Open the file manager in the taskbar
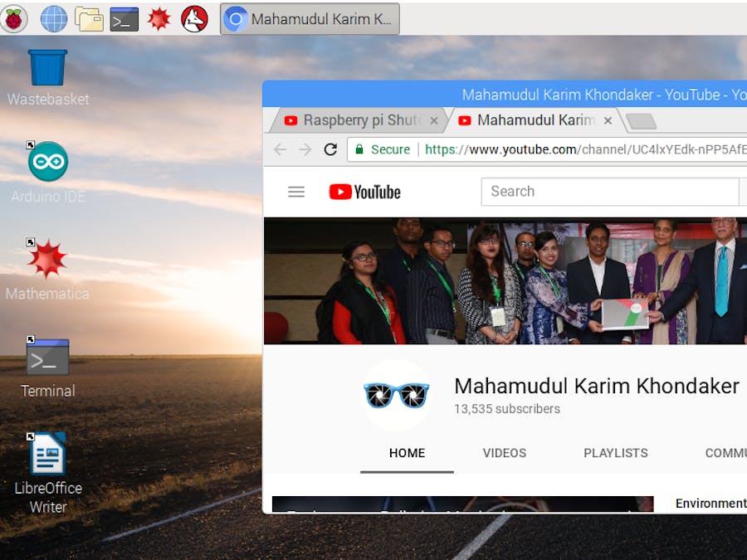The width and height of the screenshot is (747, 560). (x=89, y=18)
